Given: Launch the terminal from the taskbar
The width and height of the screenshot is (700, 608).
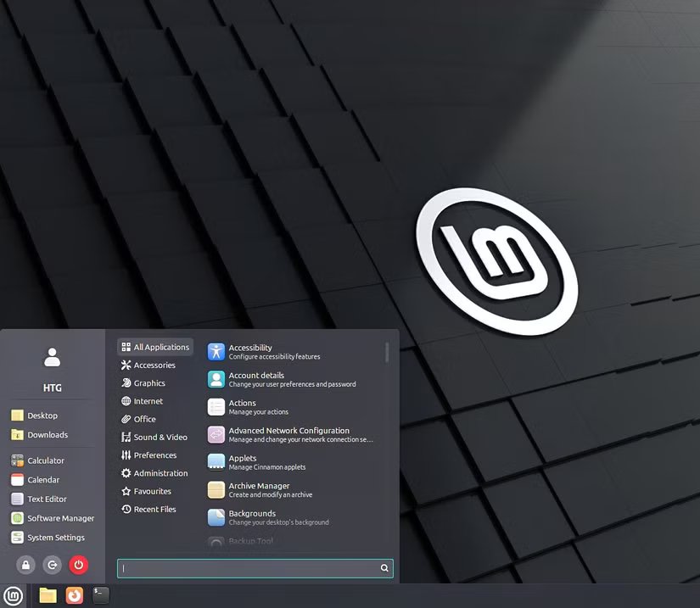Looking at the screenshot, I should (101, 595).
